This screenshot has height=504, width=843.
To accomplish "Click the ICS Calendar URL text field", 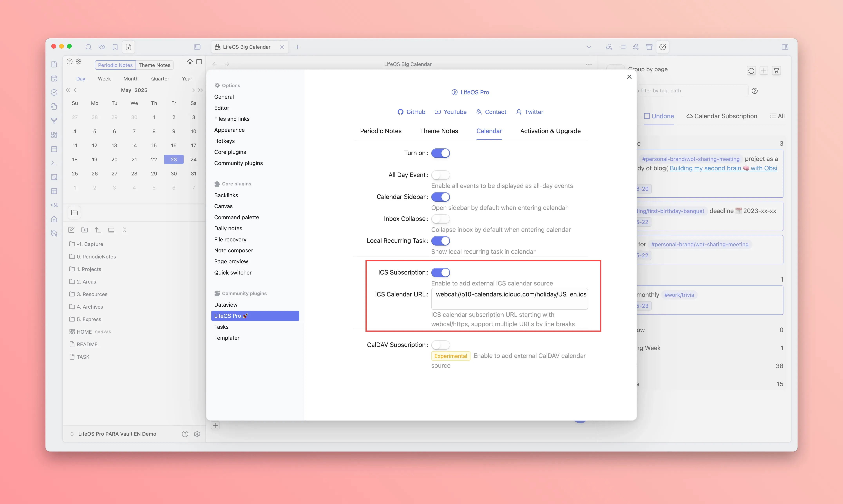I will pos(509,299).
